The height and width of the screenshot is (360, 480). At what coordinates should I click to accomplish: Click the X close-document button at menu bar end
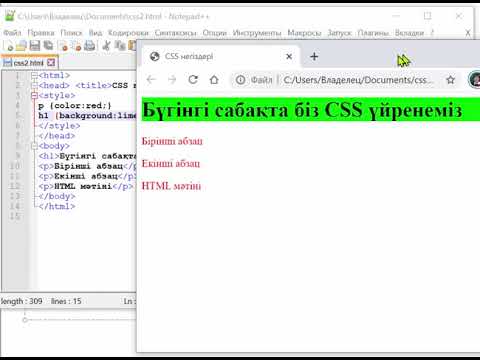[468, 33]
